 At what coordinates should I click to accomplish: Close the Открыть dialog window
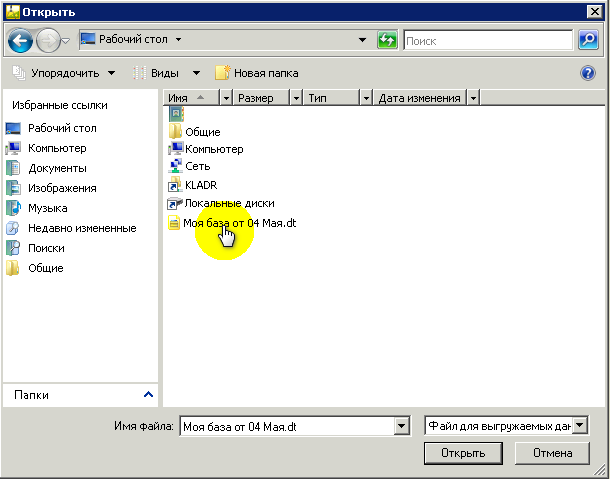595,12
